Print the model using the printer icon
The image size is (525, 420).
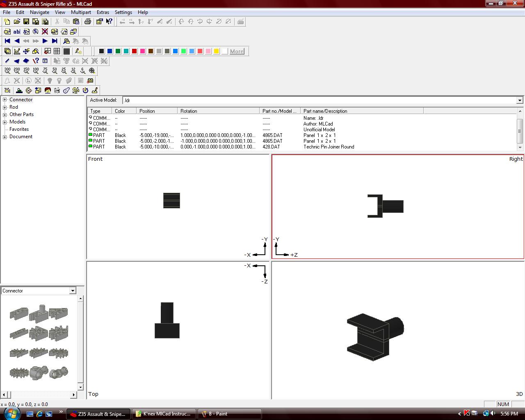point(87,22)
